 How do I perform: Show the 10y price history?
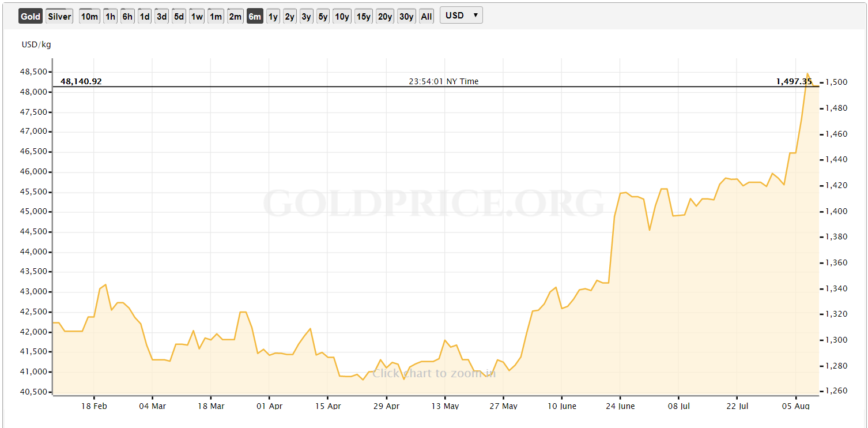[x=342, y=16]
